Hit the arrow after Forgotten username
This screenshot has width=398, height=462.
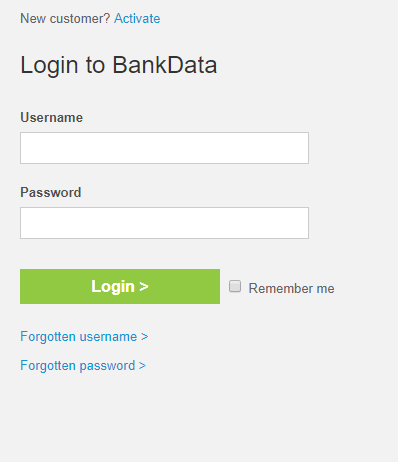coord(144,337)
